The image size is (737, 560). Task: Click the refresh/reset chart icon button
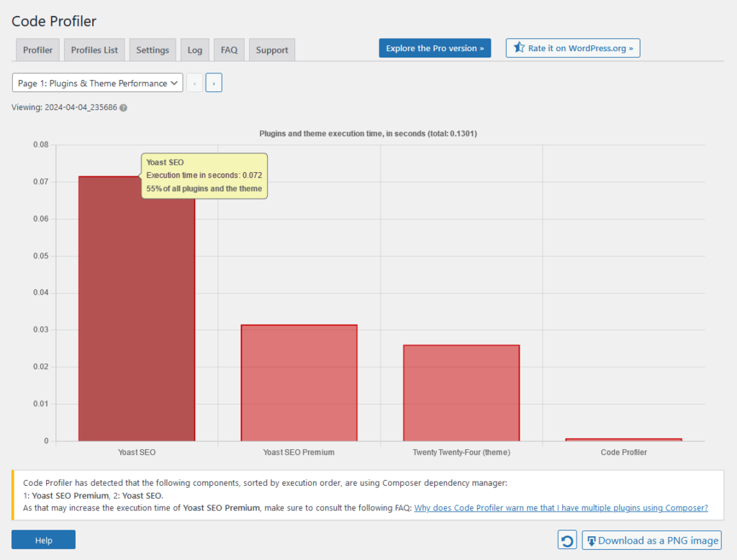tap(567, 541)
